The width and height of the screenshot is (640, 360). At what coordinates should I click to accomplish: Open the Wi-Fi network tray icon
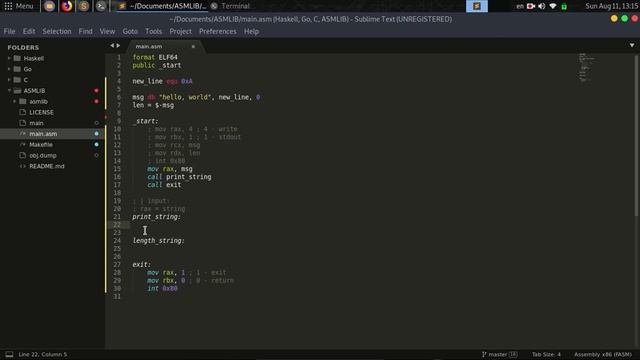tap(553, 6)
